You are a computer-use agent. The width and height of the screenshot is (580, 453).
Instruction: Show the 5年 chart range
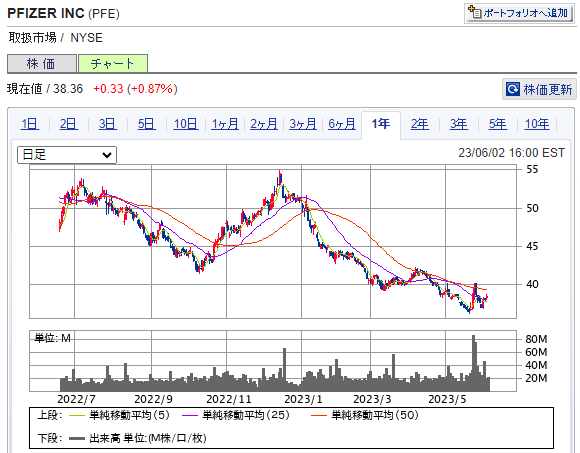(498, 124)
